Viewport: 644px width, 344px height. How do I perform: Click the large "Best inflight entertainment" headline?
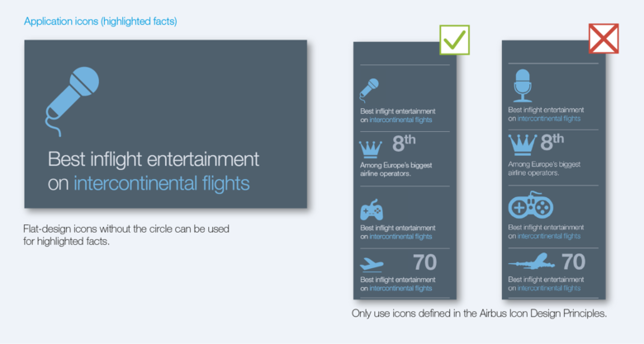[x=154, y=158]
